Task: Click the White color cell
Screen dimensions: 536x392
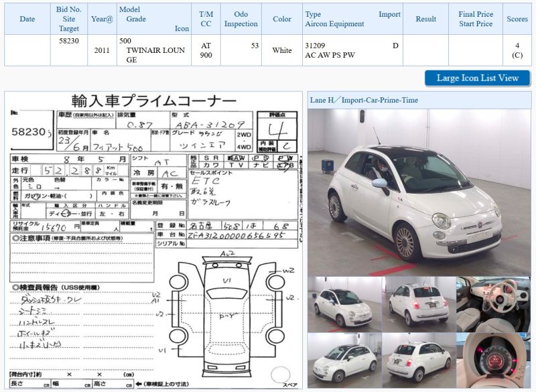Action: (282, 50)
